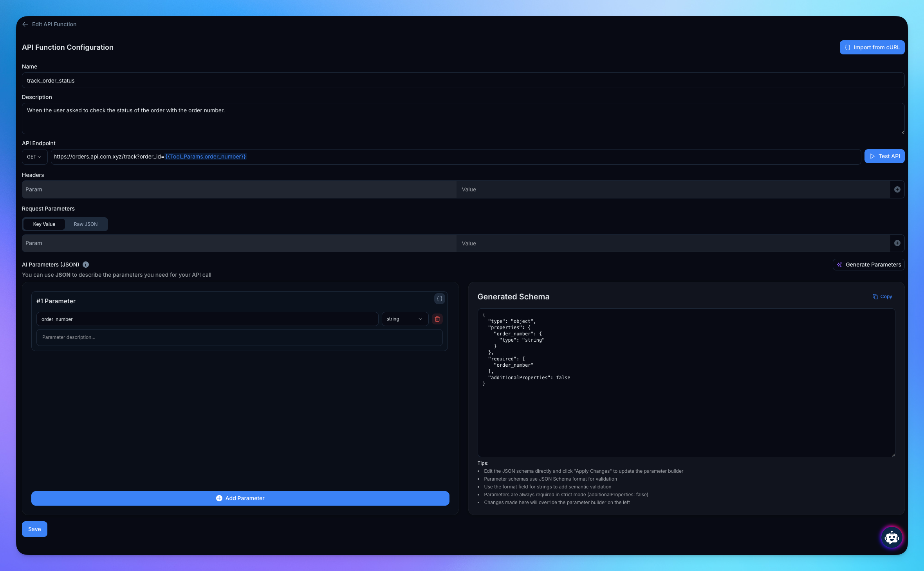The height and width of the screenshot is (571, 924).
Task: Click the Parameter description field
Action: tap(239, 337)
